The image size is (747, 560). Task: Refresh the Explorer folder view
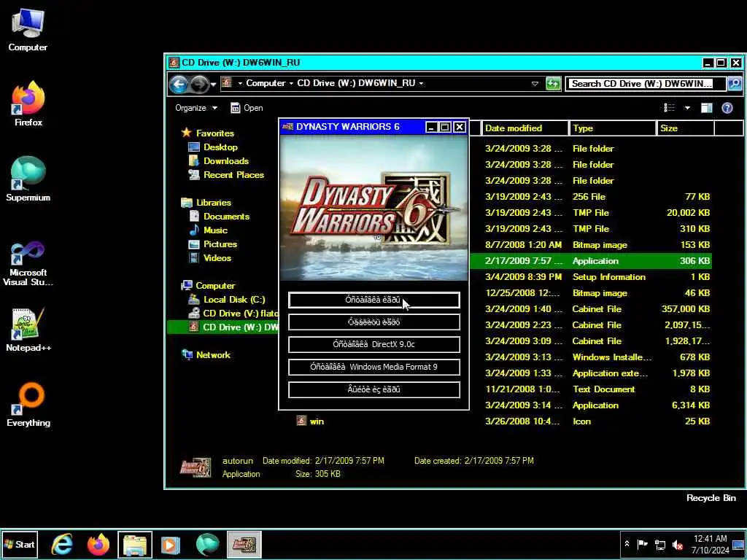(x=553, y=84)
